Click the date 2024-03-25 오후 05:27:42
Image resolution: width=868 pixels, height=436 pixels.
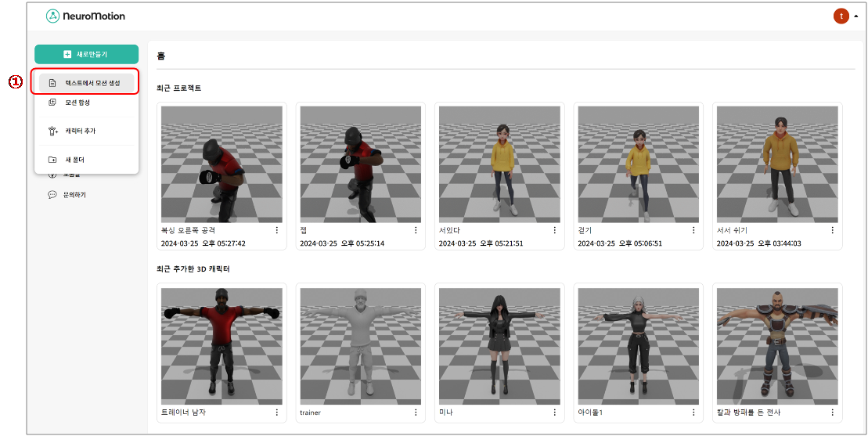point(203,243)
